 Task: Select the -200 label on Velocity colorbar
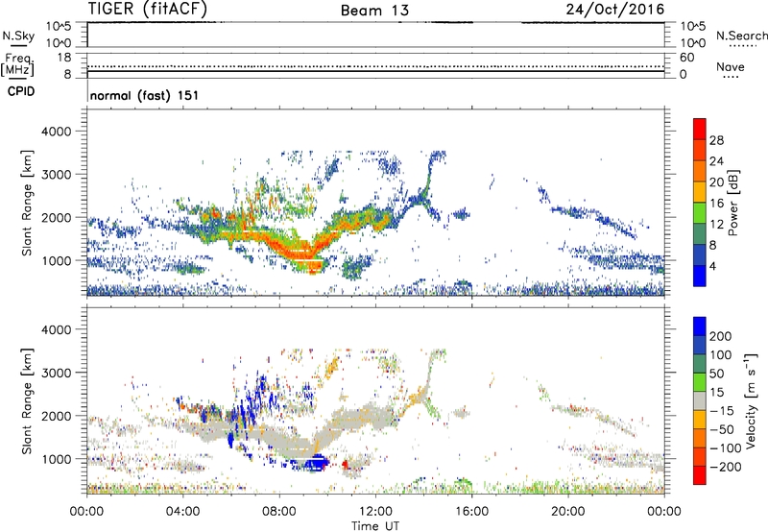[x=726, y=467]
